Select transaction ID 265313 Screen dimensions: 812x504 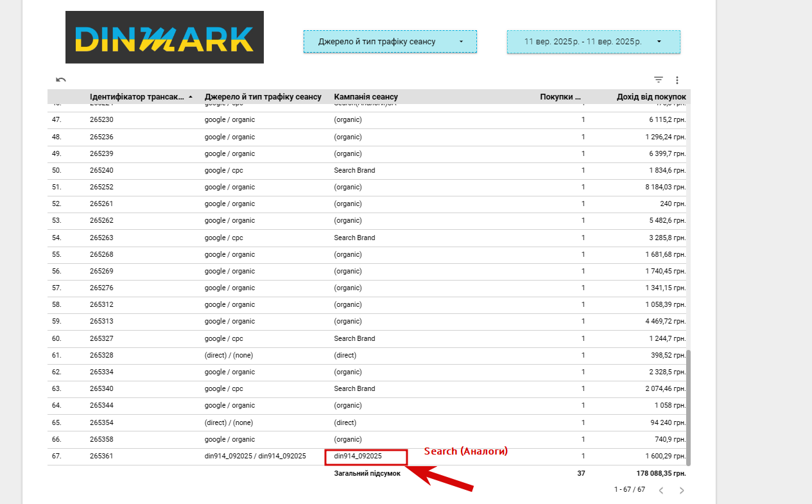tap(101, 321)
